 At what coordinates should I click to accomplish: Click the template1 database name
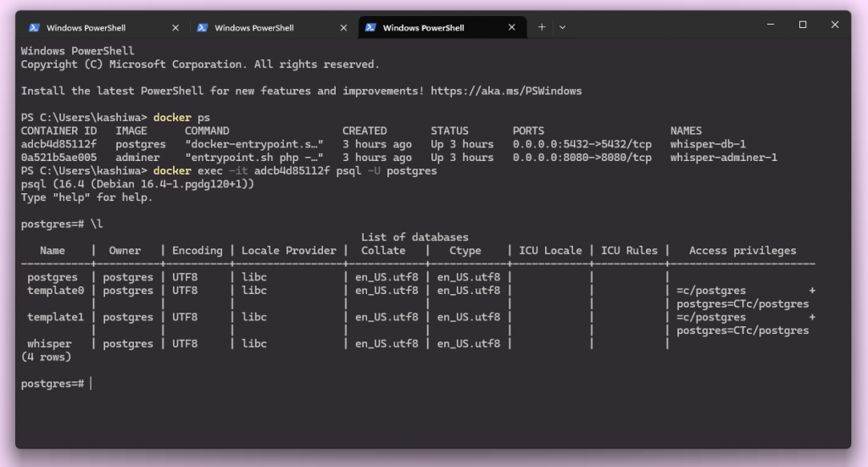[55, 317]
